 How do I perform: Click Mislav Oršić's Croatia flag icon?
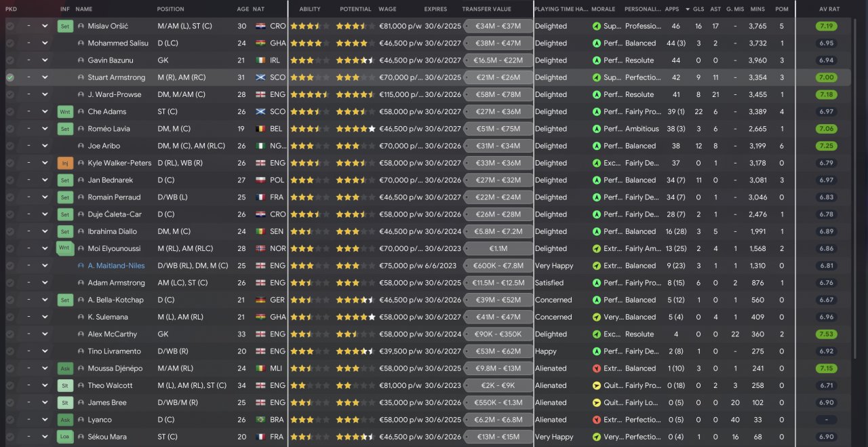[261, 26]
